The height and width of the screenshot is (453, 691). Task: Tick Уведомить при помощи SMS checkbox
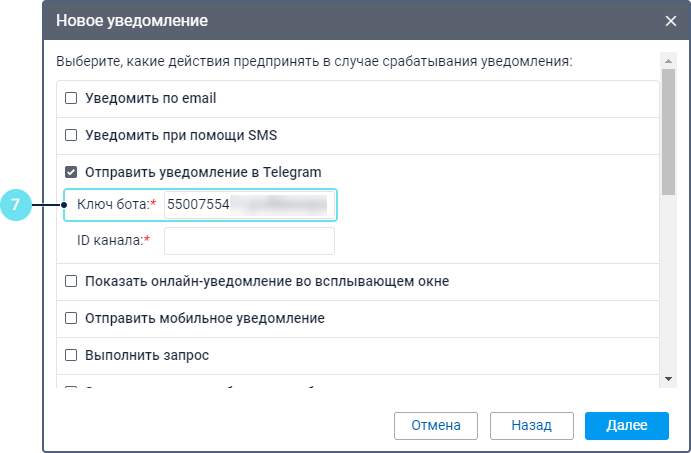click(71, 135)
